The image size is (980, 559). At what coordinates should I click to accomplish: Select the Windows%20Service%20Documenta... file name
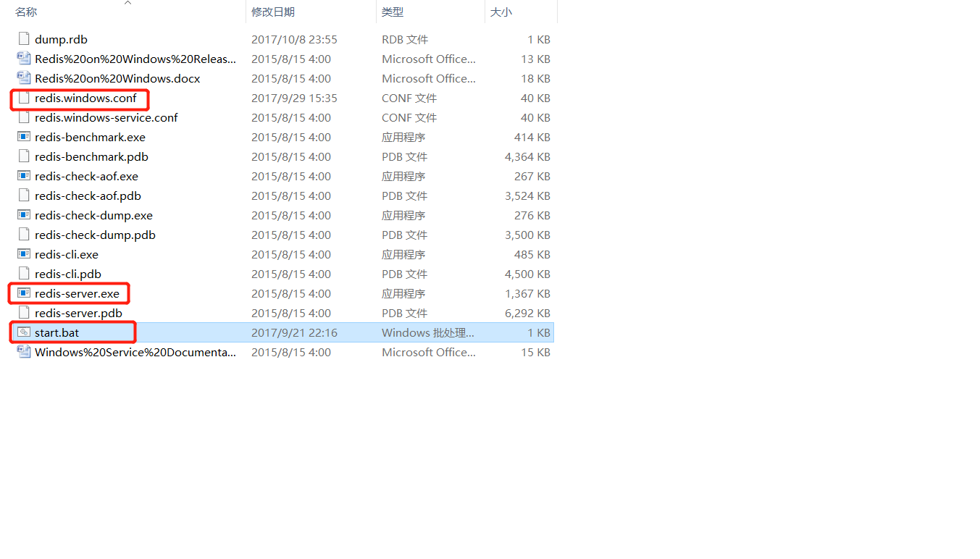click(x=135, y=352)
